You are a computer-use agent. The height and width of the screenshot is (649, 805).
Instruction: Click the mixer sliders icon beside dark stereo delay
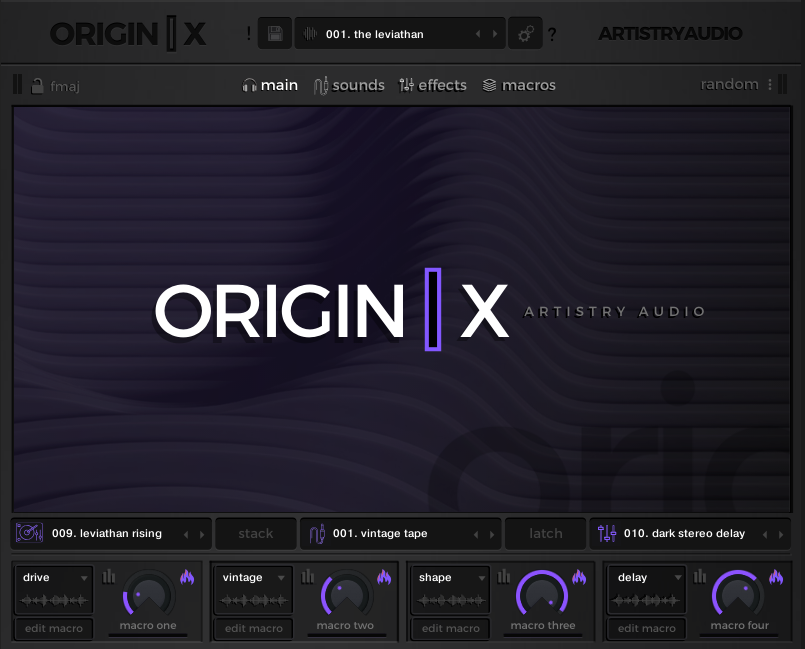607,533
